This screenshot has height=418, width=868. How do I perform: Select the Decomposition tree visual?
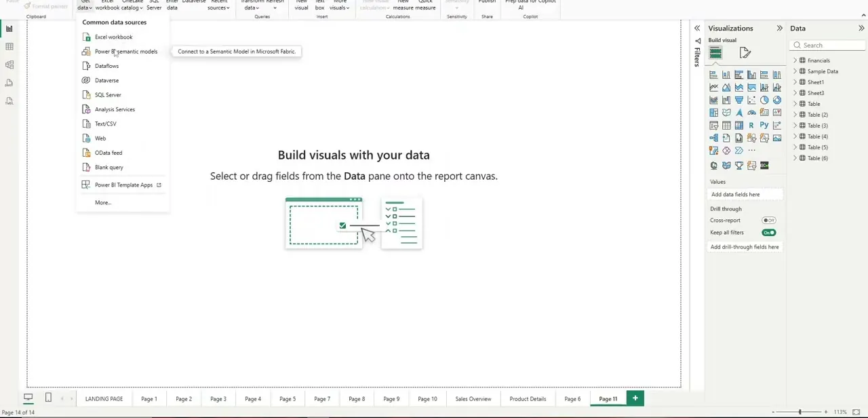tap(713, 138)
